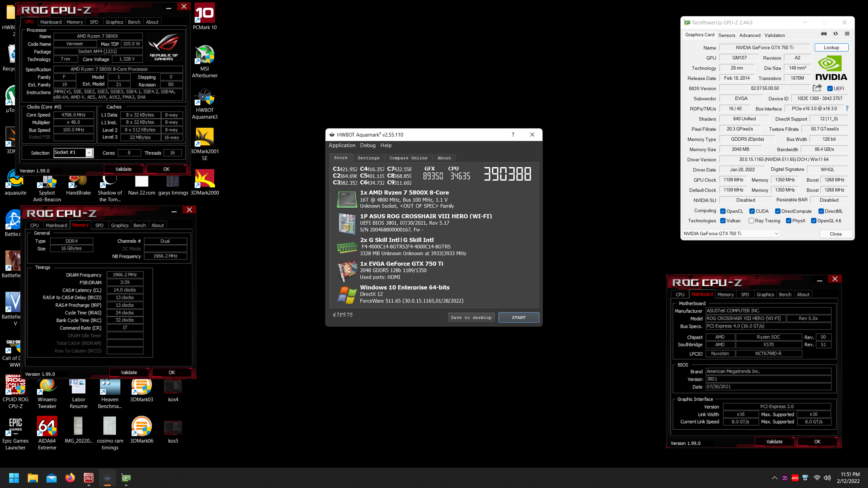The width and height of the screenshot is (868, 488).
Task: Show hidden system tray icons chevron
Action: pyautogui.click(x=774, y=478)
